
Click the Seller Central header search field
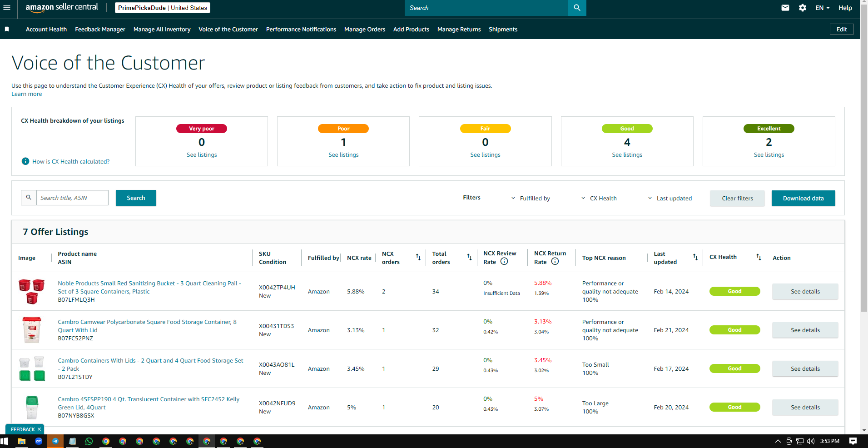[x=486, y=8]
